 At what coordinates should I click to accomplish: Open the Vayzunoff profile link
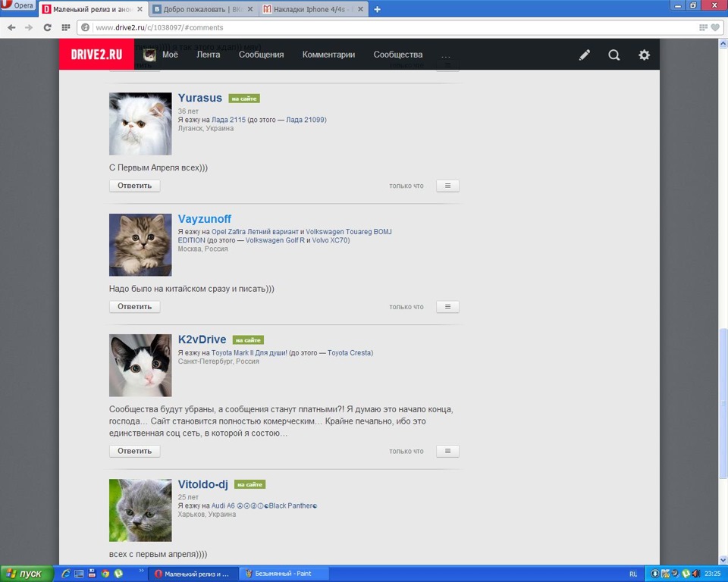coord(204,218)
